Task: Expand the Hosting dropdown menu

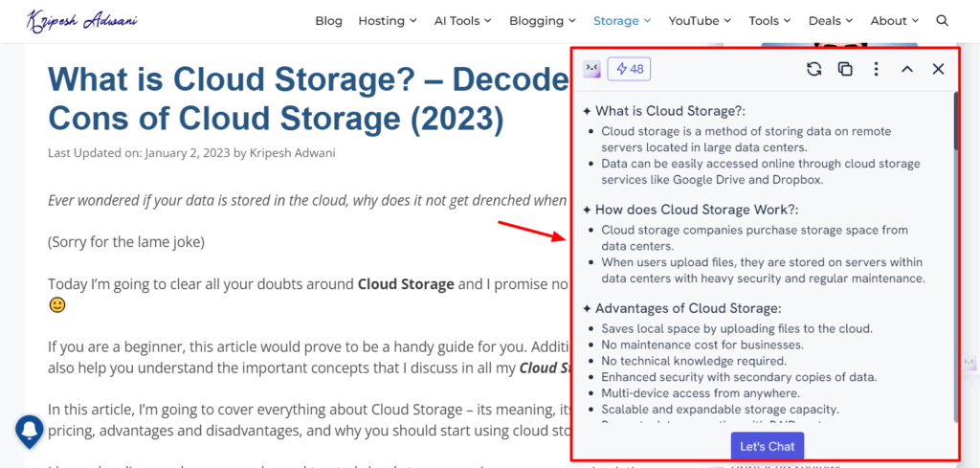Action: (x=387, y=20)
